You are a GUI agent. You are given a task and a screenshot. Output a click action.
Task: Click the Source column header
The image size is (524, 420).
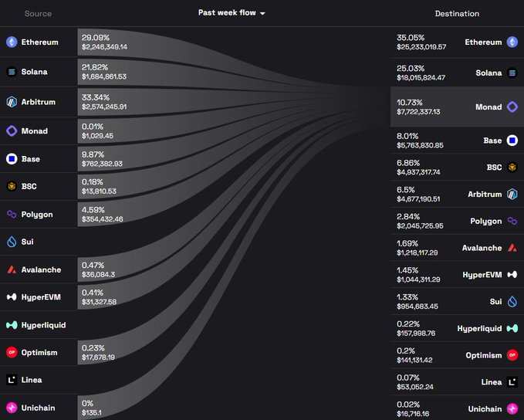[x=38, y=13]
